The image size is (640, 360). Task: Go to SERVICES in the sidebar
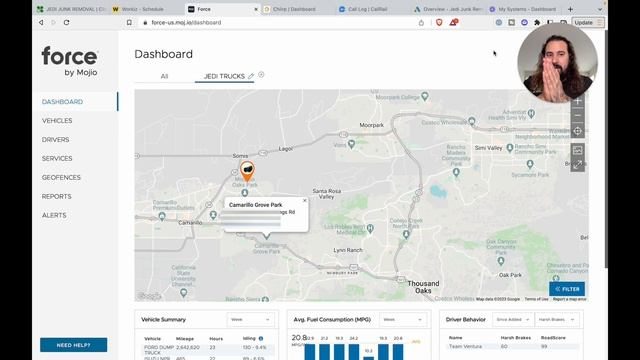pos(57,158)
